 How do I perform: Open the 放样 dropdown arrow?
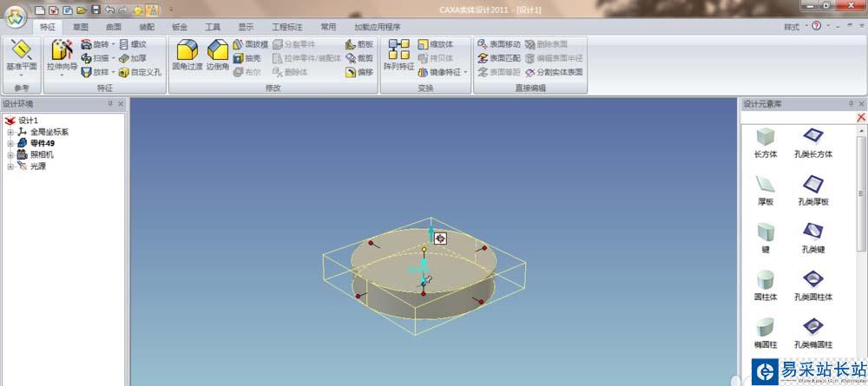pyautogui.click(x=113, y=72)
